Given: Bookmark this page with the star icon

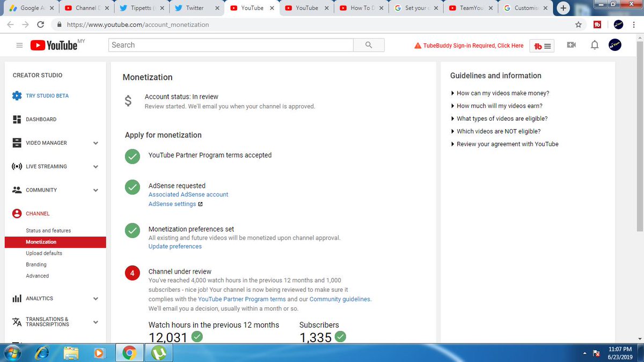Looking at the screenshot, I should click(579, 24).
